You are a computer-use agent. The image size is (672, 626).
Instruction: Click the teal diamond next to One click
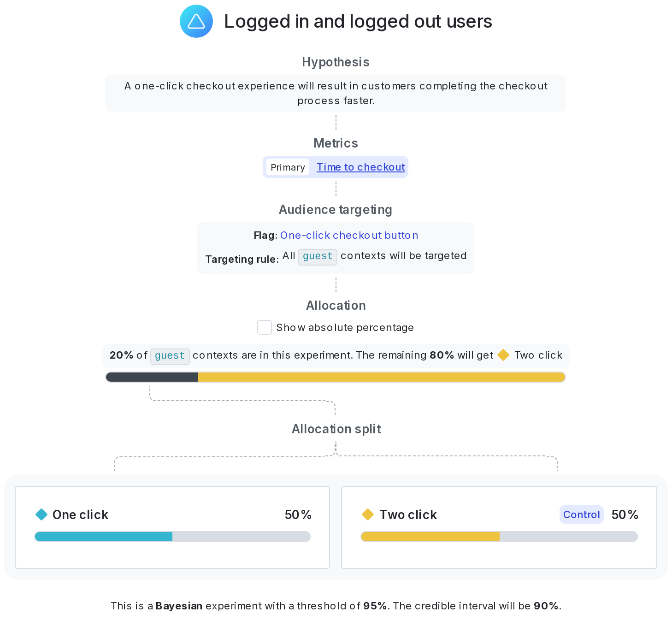[41, 514]
